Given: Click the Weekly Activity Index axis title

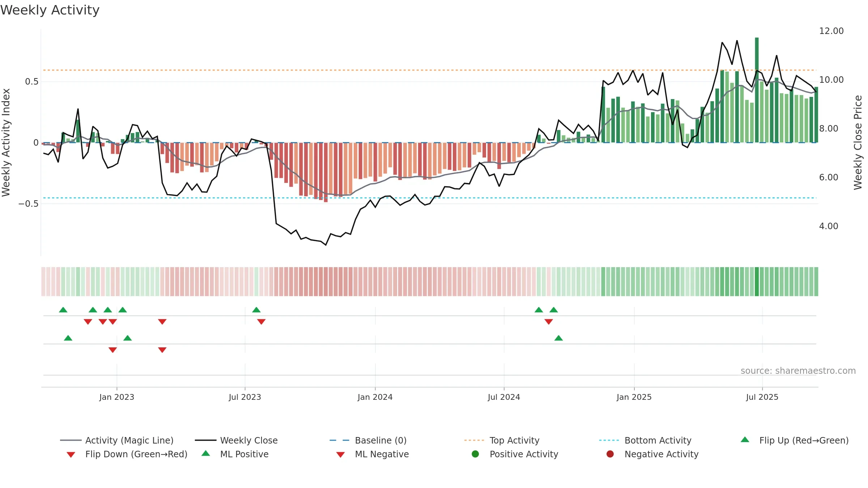Looking at the screenshot, I should (x=6, y=143).
